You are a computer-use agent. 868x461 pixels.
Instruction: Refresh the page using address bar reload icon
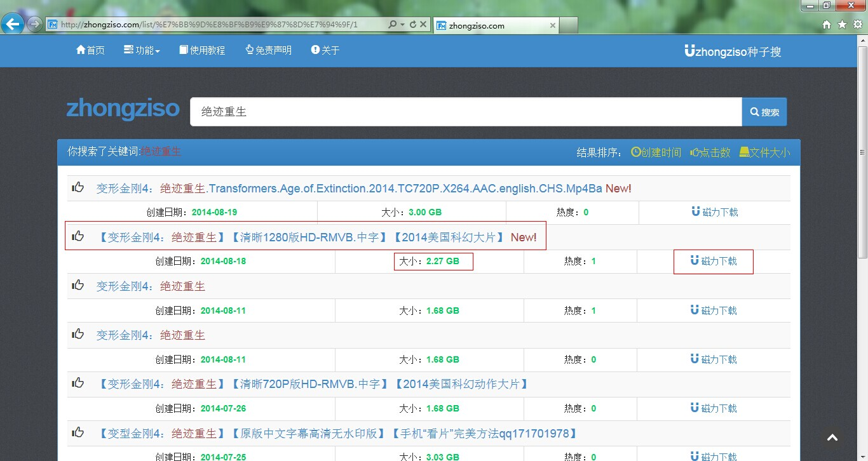point(412,25)
